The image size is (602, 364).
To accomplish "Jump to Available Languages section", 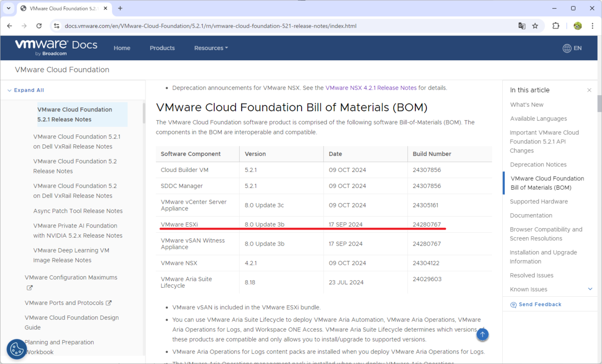I will coord(538,119).
